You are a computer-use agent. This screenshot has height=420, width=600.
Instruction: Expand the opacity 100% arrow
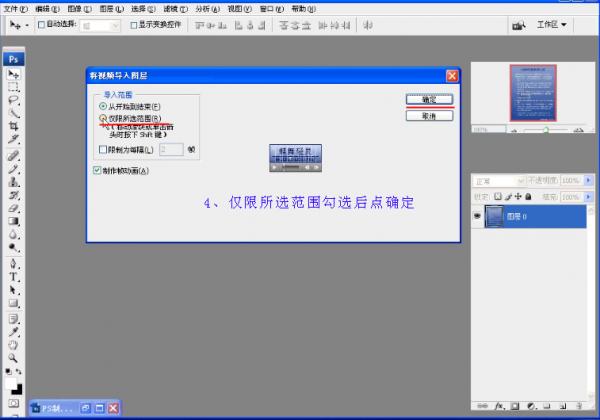[589, 180]
